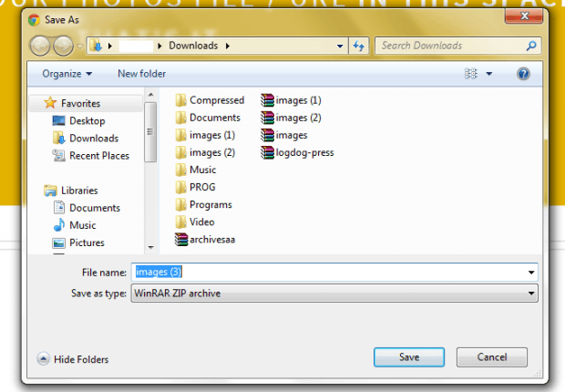Select the images (1) folder
Screen dimensions: 565x392
[205, 135]
